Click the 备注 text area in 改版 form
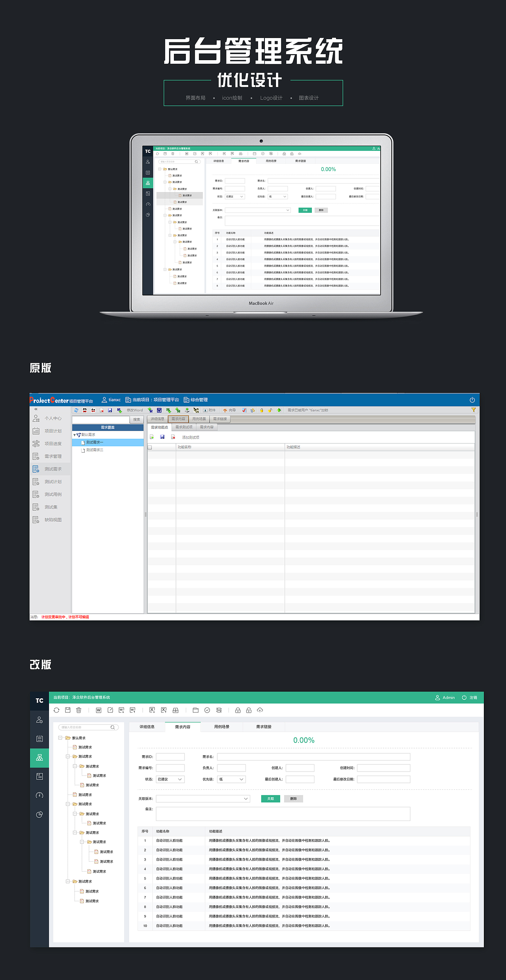 click(x=283, y=814)
